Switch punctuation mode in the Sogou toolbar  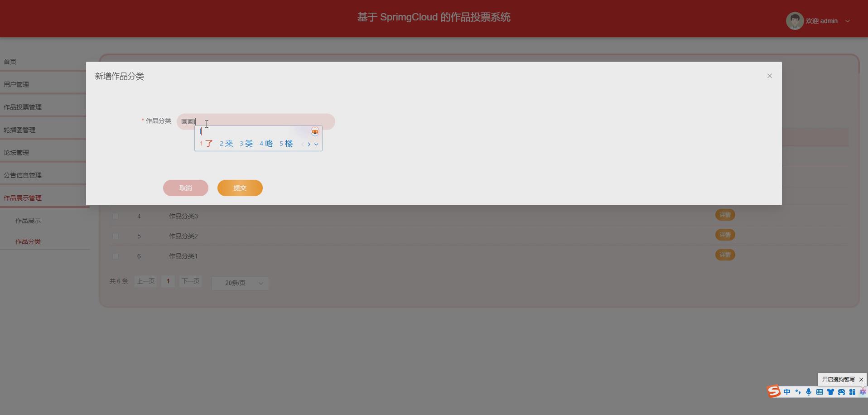click(x=798, y=392)
